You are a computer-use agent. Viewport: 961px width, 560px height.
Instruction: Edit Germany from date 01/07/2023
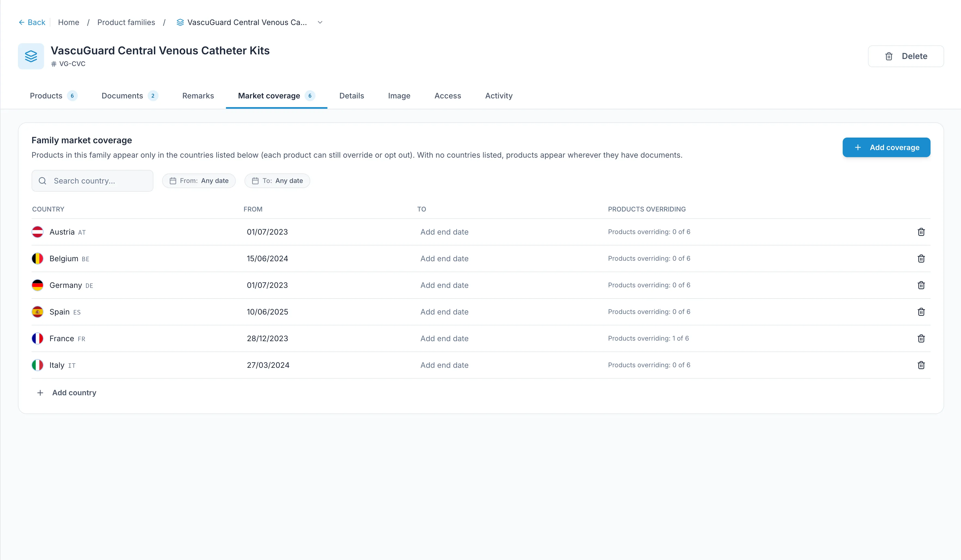point(267,285)
